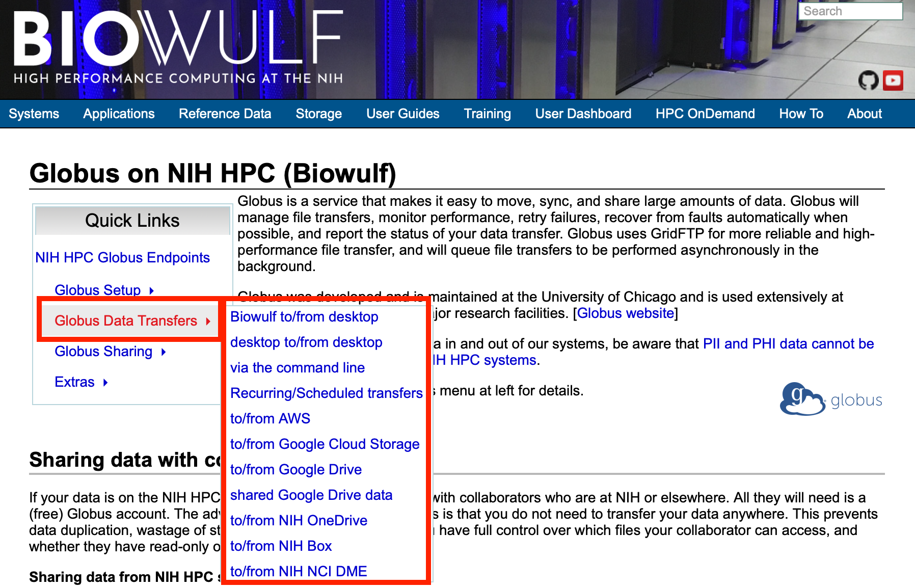The image size is (915, 588).
Task: Open the Systems navigation menu
Action: pyautogui.click(x=34, y=114)
